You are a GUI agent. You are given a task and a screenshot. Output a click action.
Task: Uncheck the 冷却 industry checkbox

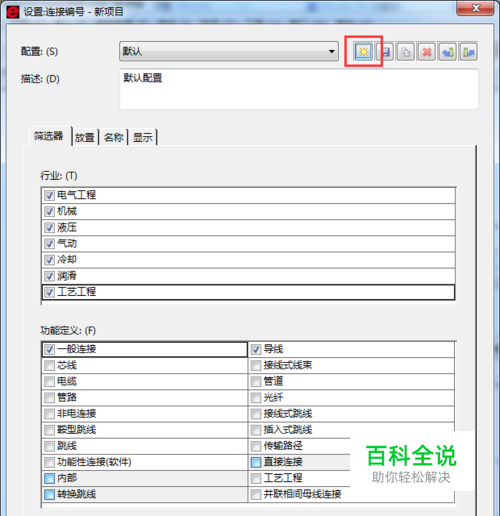click(x=49, y=260)
